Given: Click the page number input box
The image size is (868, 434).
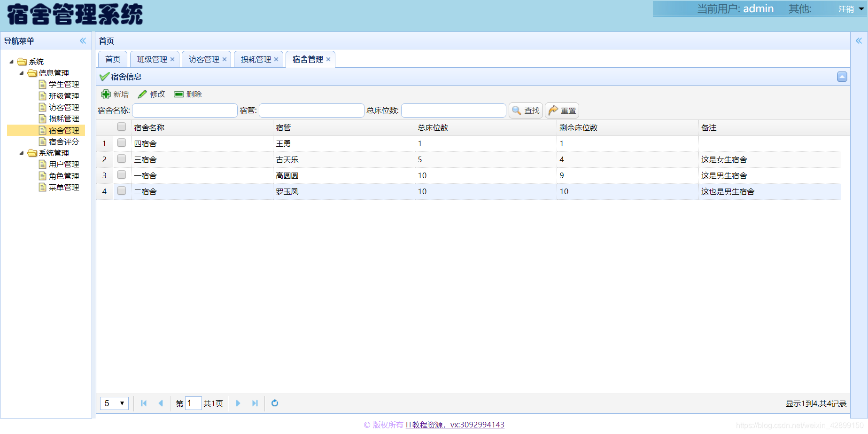Looking at the screenshot, I should [x=193, y=403].
